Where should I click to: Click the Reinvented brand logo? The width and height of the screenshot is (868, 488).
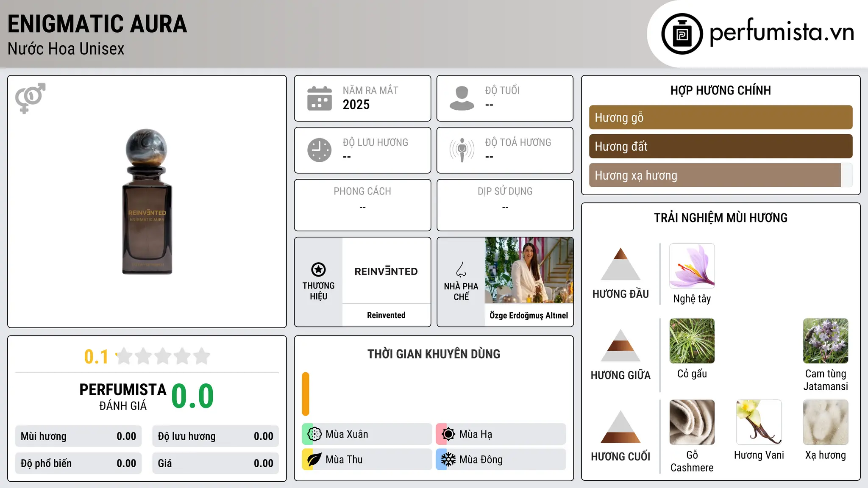[x=386, y=271]
